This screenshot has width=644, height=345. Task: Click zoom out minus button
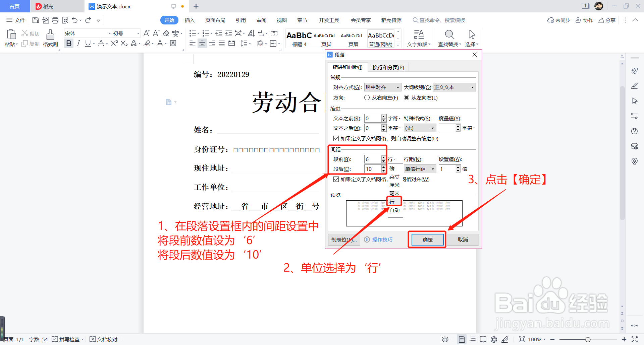[552, 339]
